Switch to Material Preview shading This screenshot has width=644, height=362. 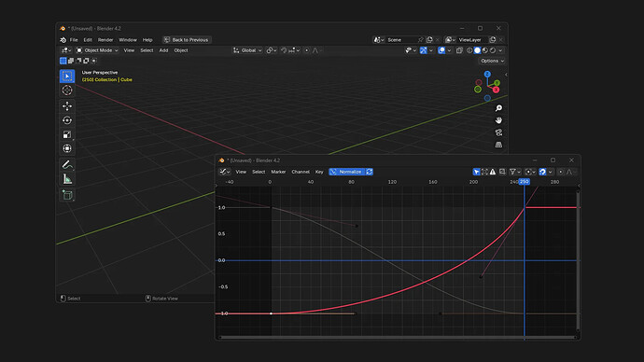[485, 50]
